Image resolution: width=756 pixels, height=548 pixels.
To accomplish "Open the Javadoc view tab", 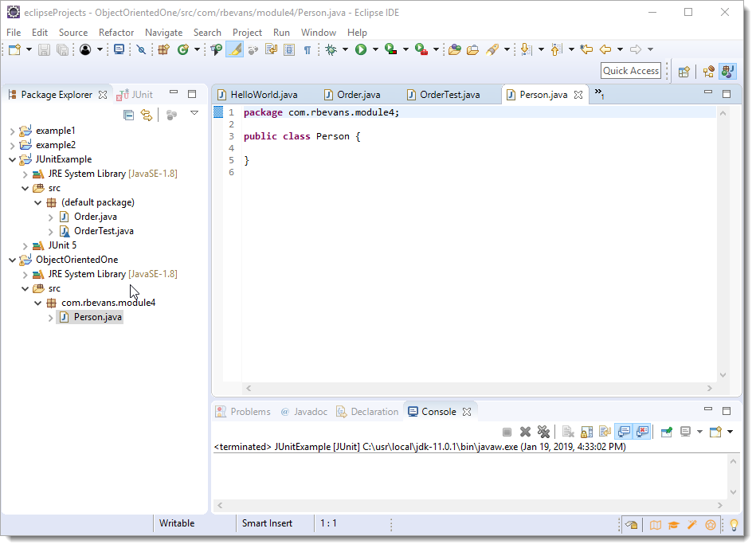I will click(304, 412).
